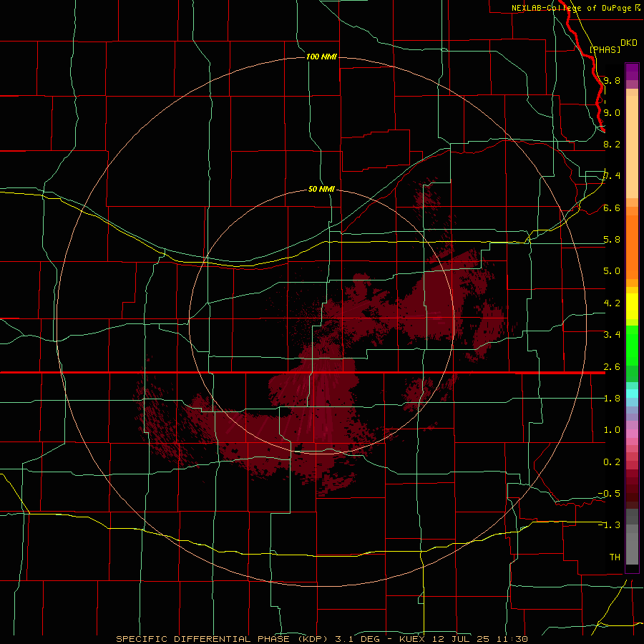Click the 6.6 value on the scale
Screen dimensions: 644x644
pos(612,208)
